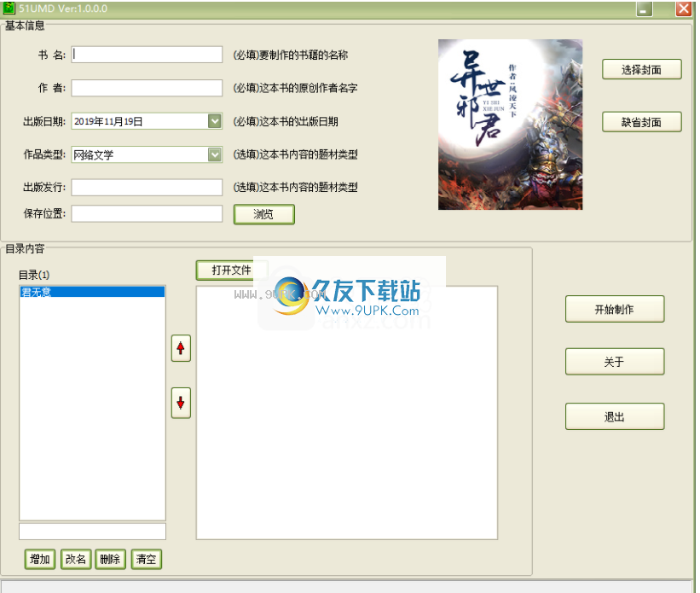Minimize the 51UMD window
The image size is (700, 593).
pyautogui.click(x=645, y=9)
